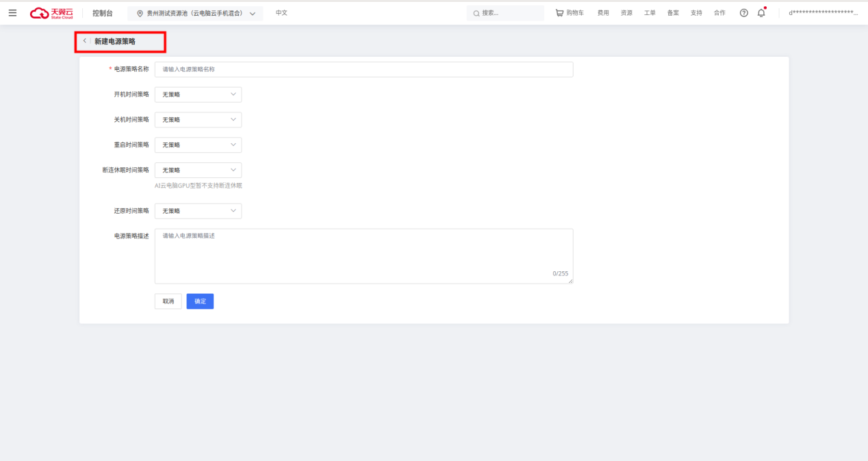
Task: Click the help question mark icon
Action: click(743, 13)
